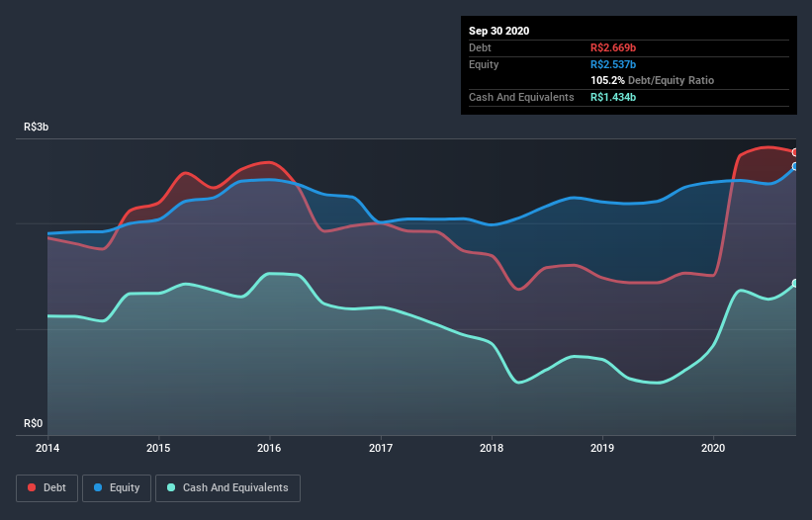Click the Equity value R$2.537b
This screenshot has height=520, width=812.
click(613, 64)
